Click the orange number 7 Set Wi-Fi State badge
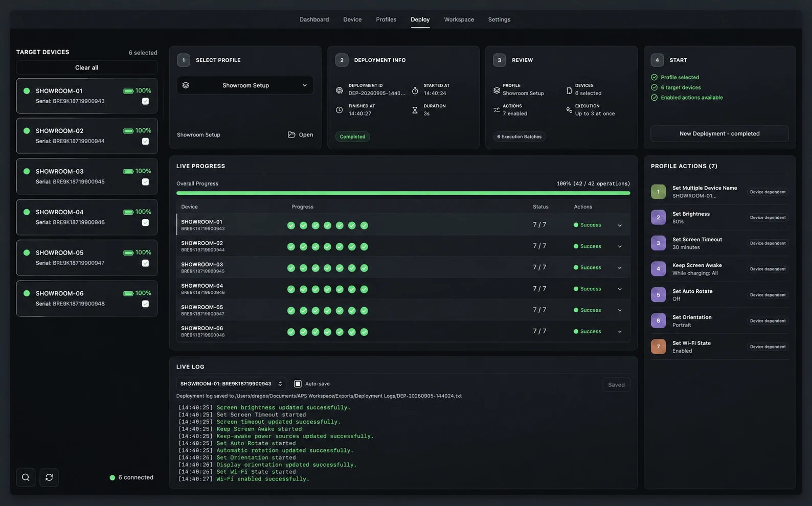 coord(658,347)
